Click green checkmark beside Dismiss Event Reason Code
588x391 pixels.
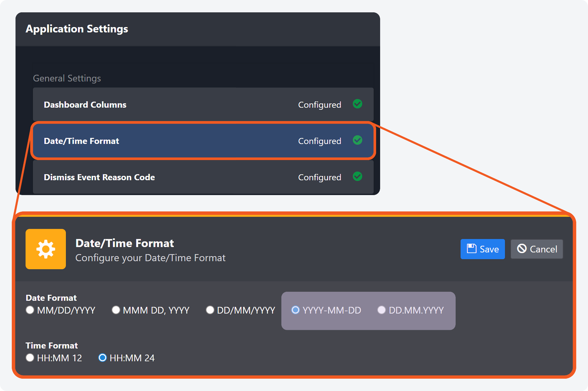coord(357,176)
